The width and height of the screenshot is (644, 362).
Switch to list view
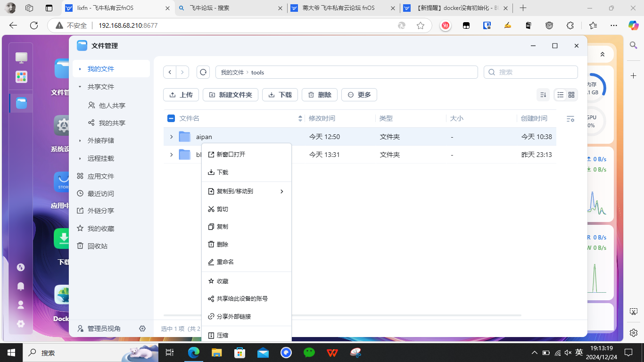coord(560,95)
